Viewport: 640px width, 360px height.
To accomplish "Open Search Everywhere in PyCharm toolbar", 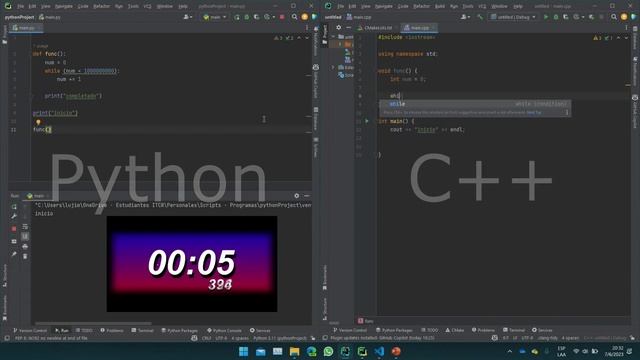I will 294,17.
